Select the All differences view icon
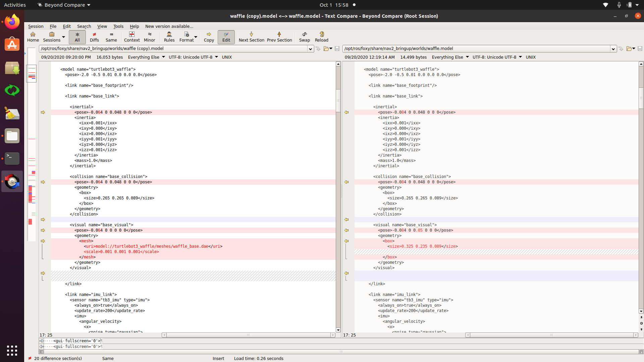This screenshot has width=644, height=362. (x=77, y=36)
